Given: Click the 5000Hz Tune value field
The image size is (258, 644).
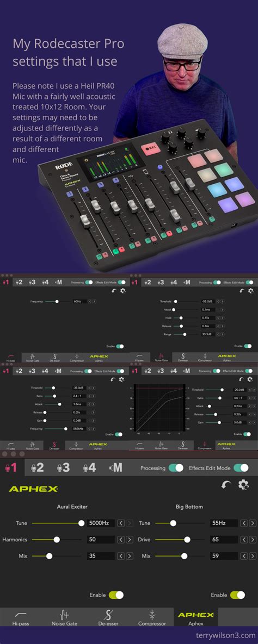Looking at the screenshot, I should [101, 523].
